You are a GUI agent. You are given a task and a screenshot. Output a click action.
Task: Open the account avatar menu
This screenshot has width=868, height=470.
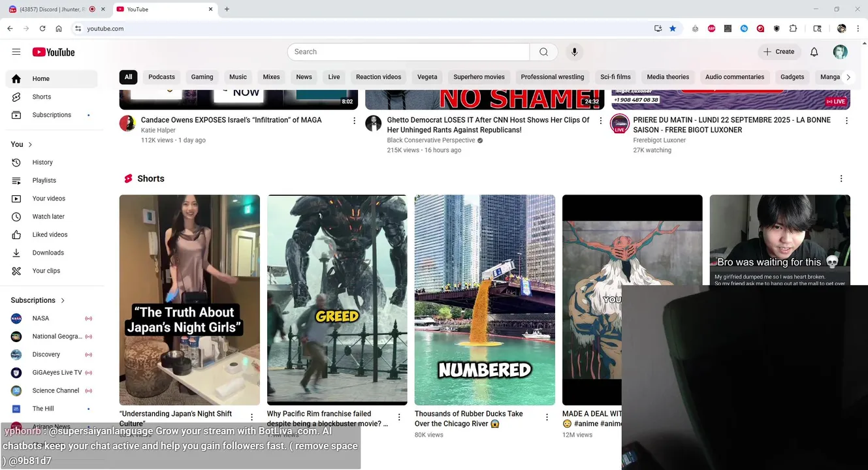(840, 52)
